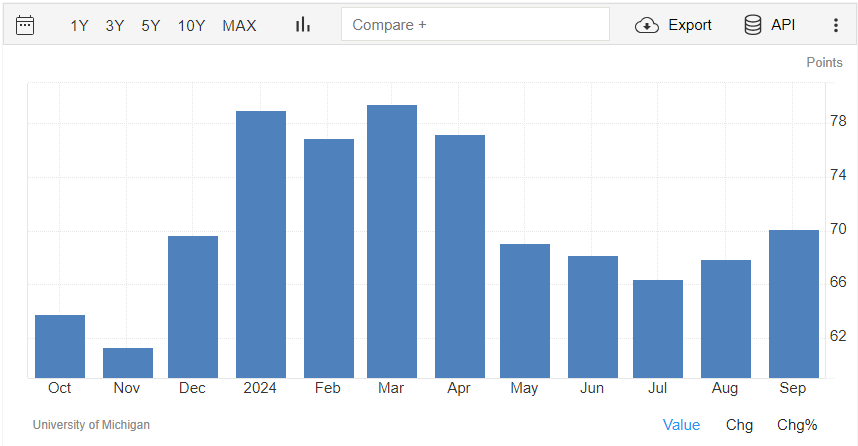The image size is (858, 446).
Task: Click the Jul x-axis label
Action: point(657,388)
